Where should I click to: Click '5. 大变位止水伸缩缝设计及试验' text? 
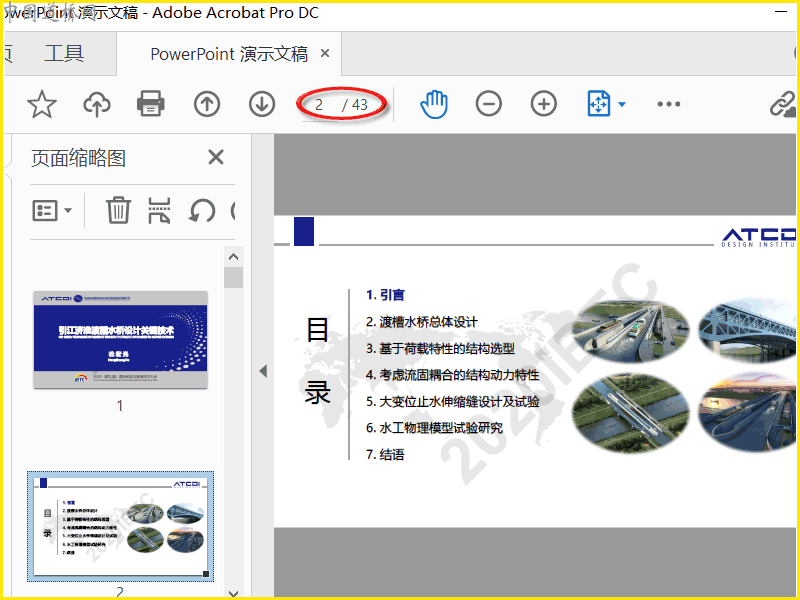453,402
